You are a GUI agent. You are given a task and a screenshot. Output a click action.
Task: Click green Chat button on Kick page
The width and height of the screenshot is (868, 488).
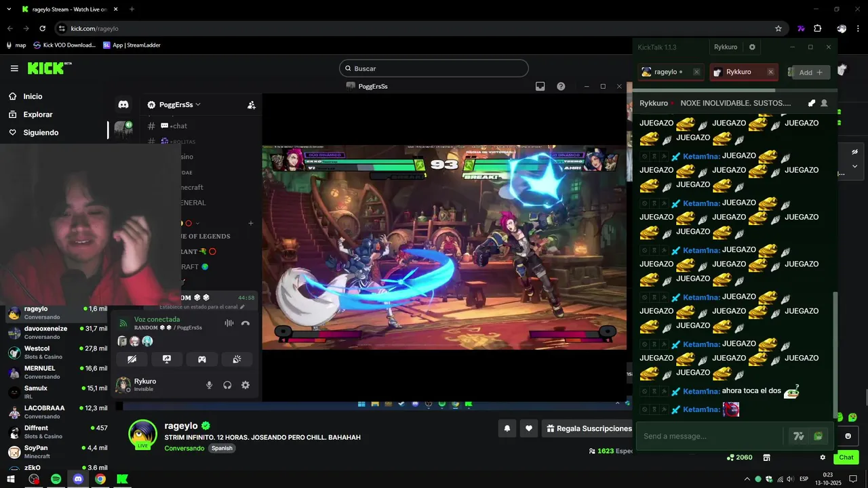click(x=846, y=457)
